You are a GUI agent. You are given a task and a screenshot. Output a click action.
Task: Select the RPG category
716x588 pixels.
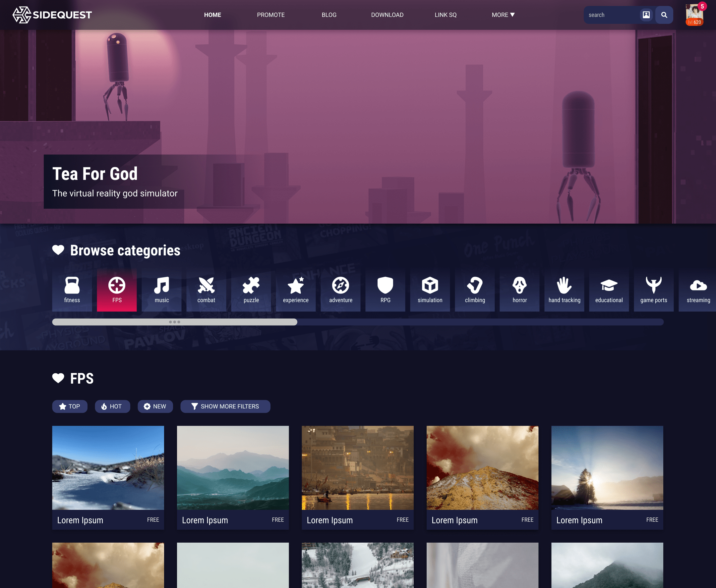(385, 290)
